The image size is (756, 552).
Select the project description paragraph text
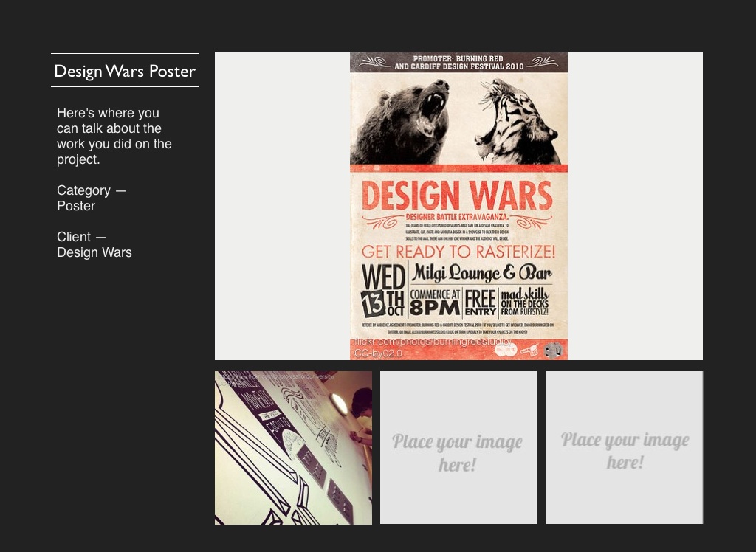114,137
